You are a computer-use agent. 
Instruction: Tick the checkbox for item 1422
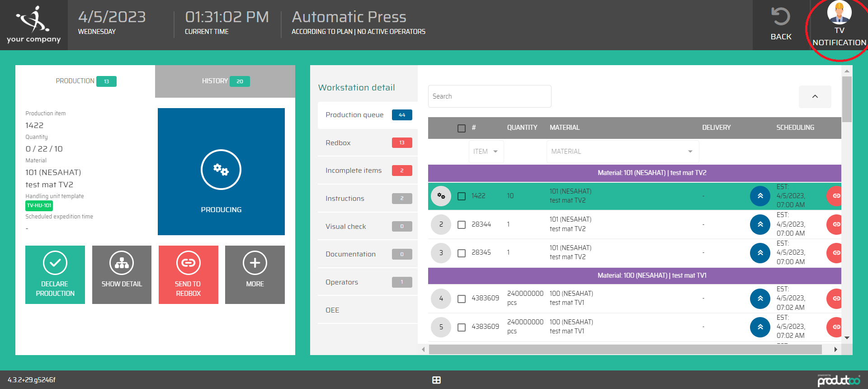[x=462, y=196]
